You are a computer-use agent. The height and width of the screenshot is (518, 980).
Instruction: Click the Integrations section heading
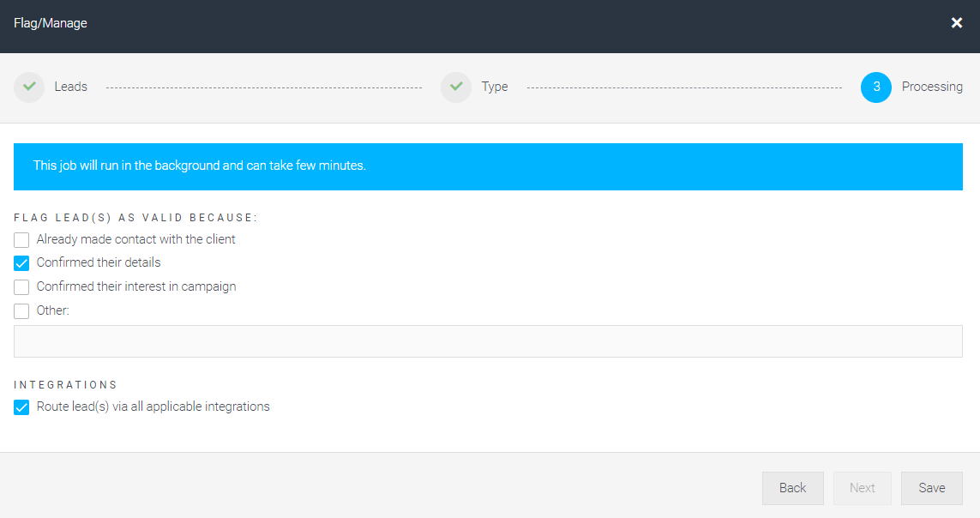[66, 385]
